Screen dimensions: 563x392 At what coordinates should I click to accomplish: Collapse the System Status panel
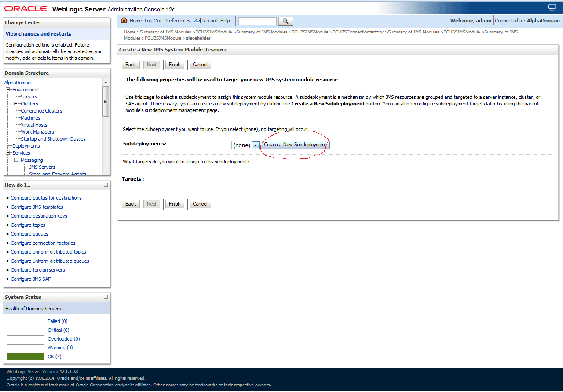tap(106, 297)
